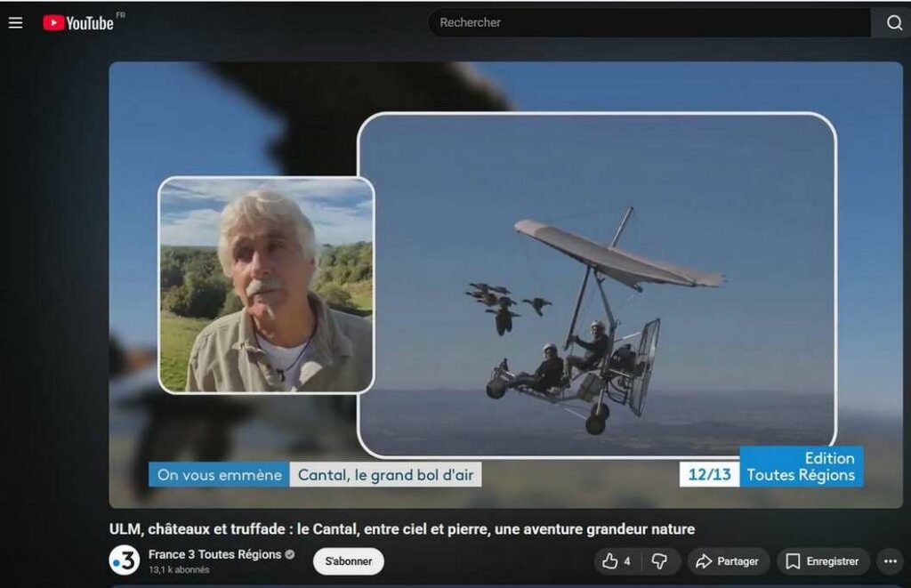Open the three-dot more actions menu
The width and height of the screenshot is (911, 588).
coord(890,561)
